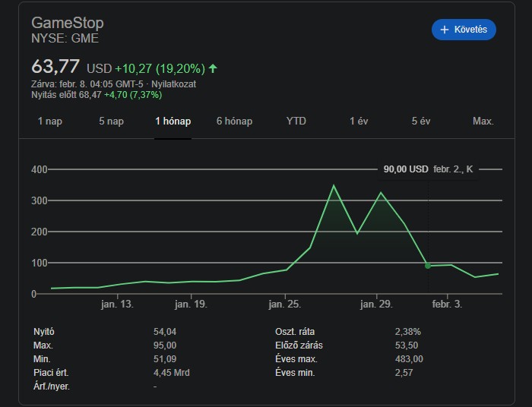Image resolution: width=532 pixels, height=407 pixels.
Task: Click the Éves max. 483,00 value
Action: (x=409, y=359)
